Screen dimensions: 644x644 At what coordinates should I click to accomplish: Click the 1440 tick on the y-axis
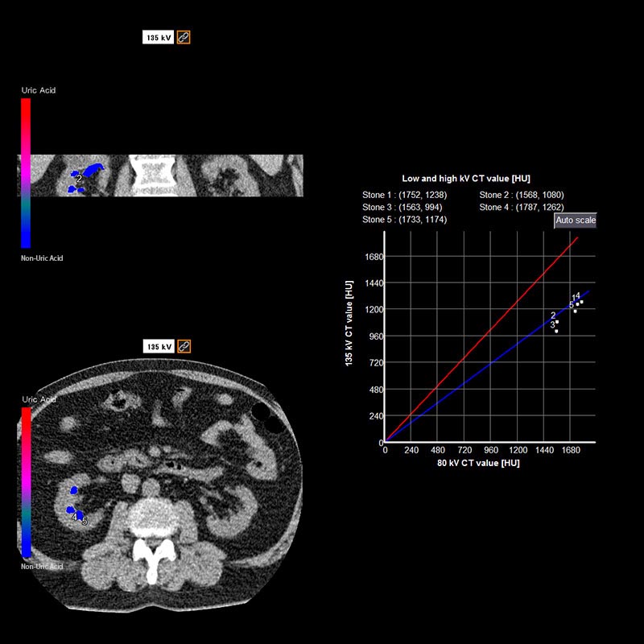point(374,283)
